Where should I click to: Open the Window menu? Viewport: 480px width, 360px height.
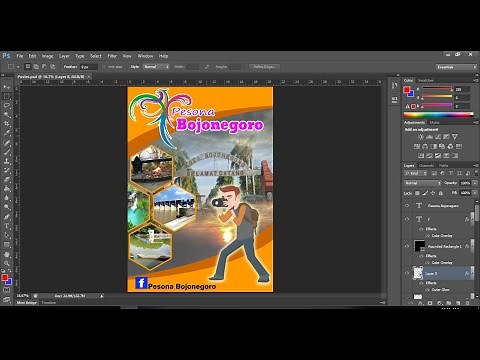click(x=145, y=56)
